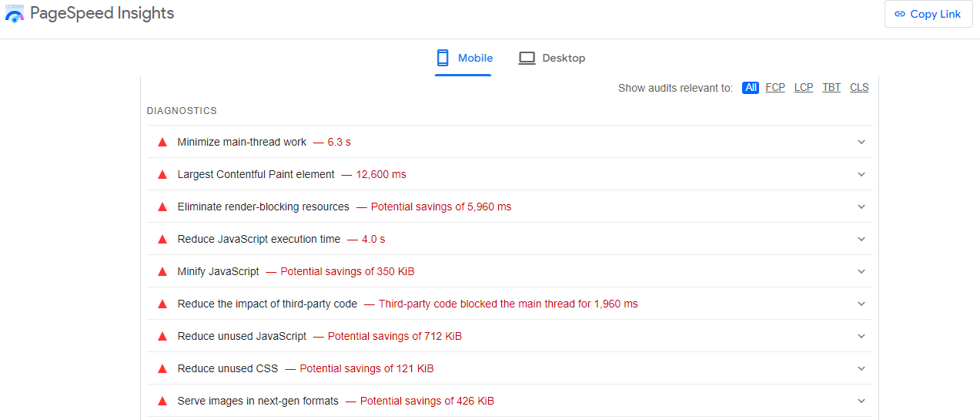Click 'Potential savings of 712 KiB' text
This screenshot has width=980, height=420.
[395, 336]
